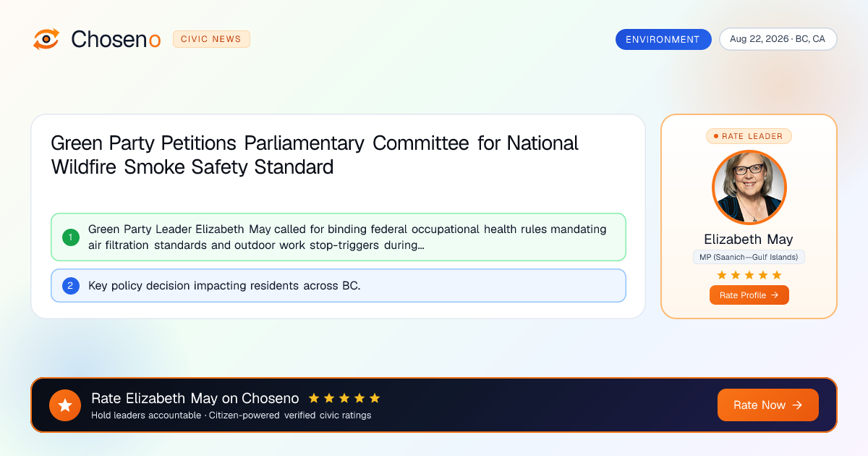Click the Aug 22, 2026 BC, CA date pill
The width and height of the screenshot is (868, 456).
(778, 39)
